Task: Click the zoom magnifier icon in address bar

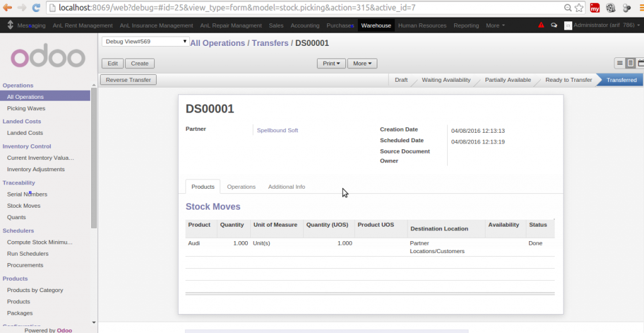Action: point(567,8)
